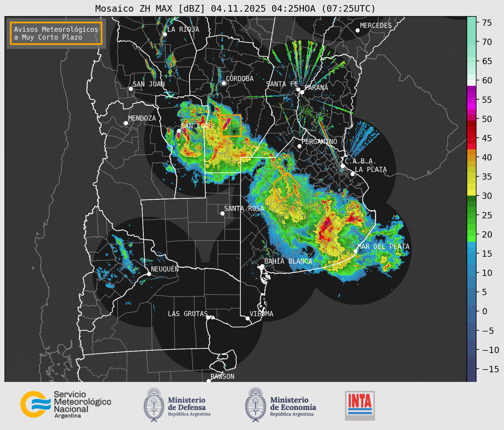504x430 pixels.
Task: Click the −15 tick label on the color scale
Action: pyautogui.click(x=490, y=369)
